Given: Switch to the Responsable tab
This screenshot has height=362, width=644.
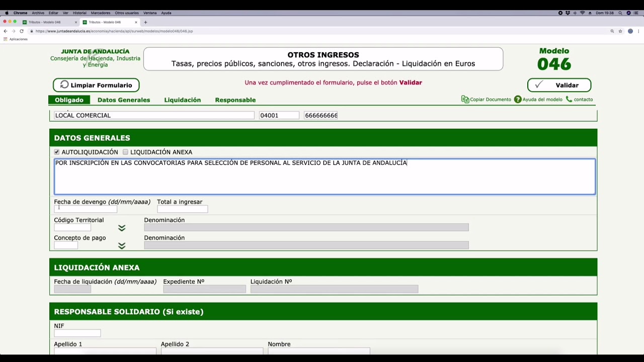Looking at the screenshot, I should (235, 100).
